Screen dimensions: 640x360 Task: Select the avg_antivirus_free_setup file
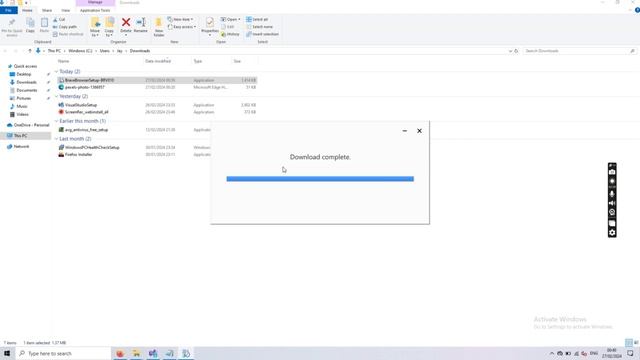(x=87, y=130)
